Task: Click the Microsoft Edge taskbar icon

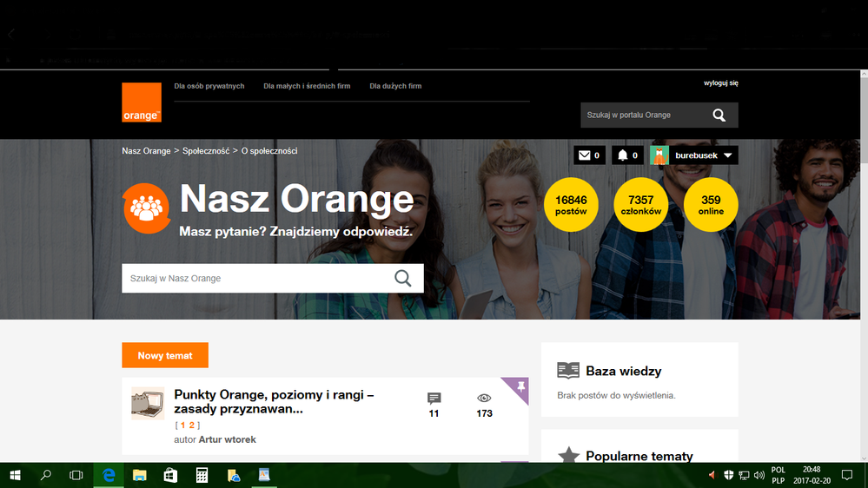Action: click(x=109, y=475)
